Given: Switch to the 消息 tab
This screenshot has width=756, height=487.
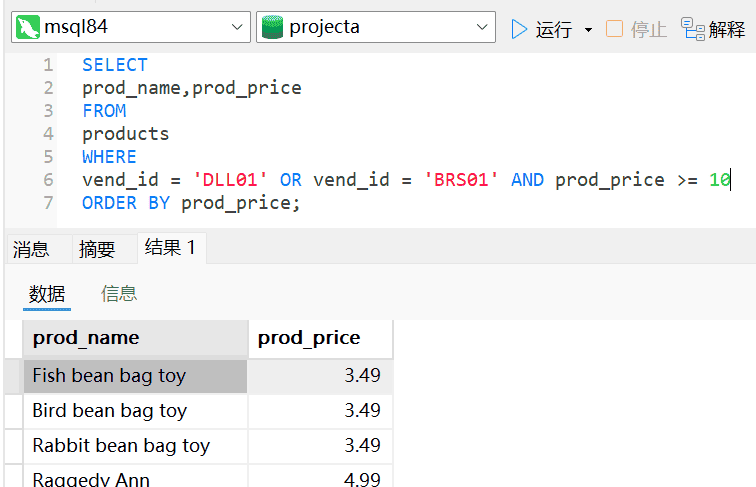Looking at the screenshot, I should point(31,249).
